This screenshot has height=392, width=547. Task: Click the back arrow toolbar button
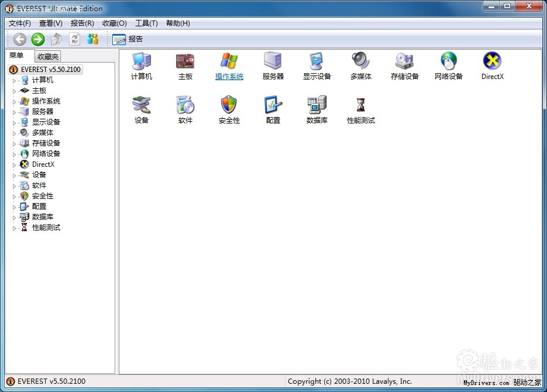[20, 39]
